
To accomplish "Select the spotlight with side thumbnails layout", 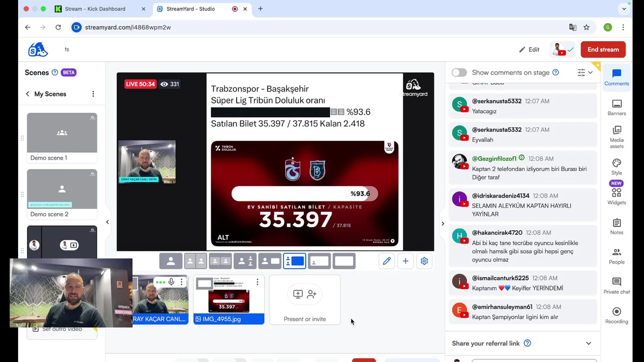I will pos(245,261).
